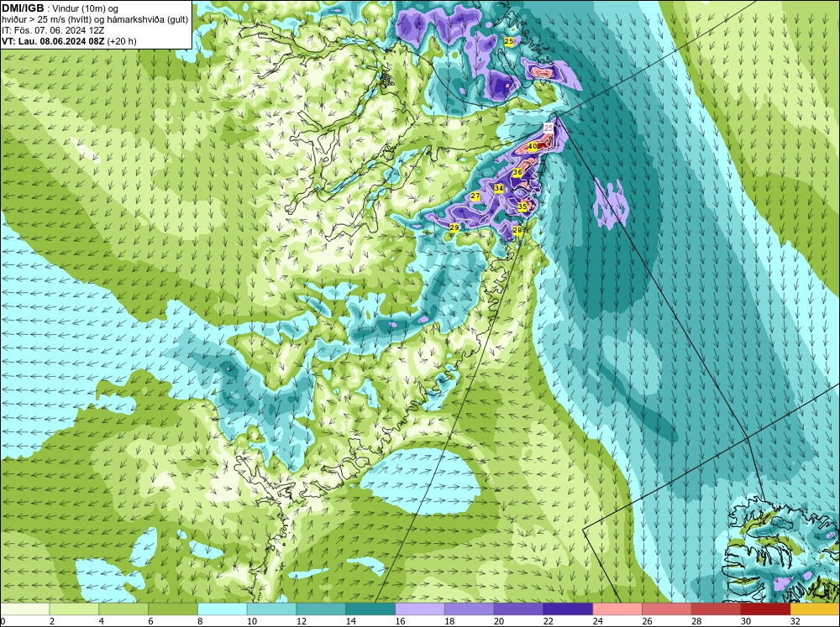Click the '(+20 h)' forecast offset text
The image size is (840, 627).
122,41
